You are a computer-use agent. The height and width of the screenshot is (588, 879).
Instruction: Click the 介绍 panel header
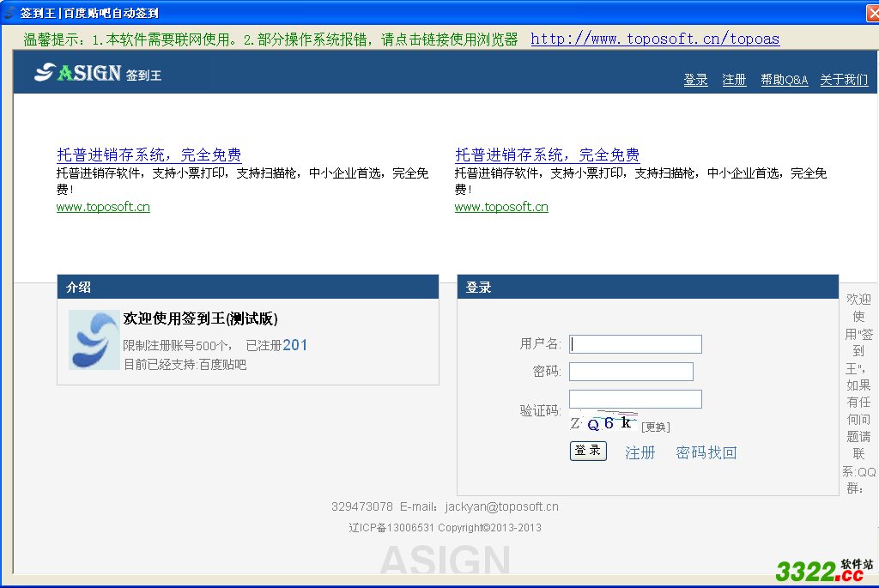click(x=248, y=287)
